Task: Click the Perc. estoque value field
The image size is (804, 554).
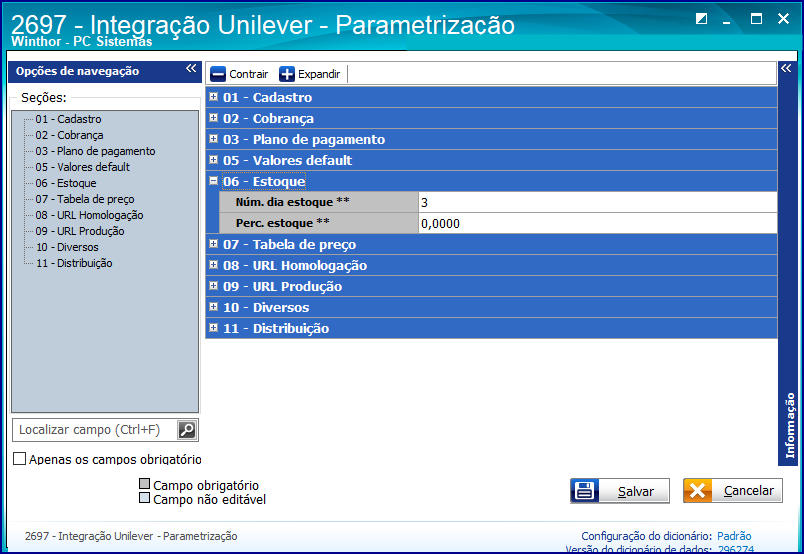Action: (x=597, y=223)
